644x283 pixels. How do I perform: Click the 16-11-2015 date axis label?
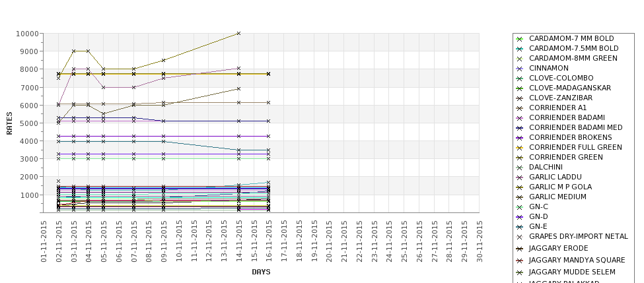click(x=269, y=241)
